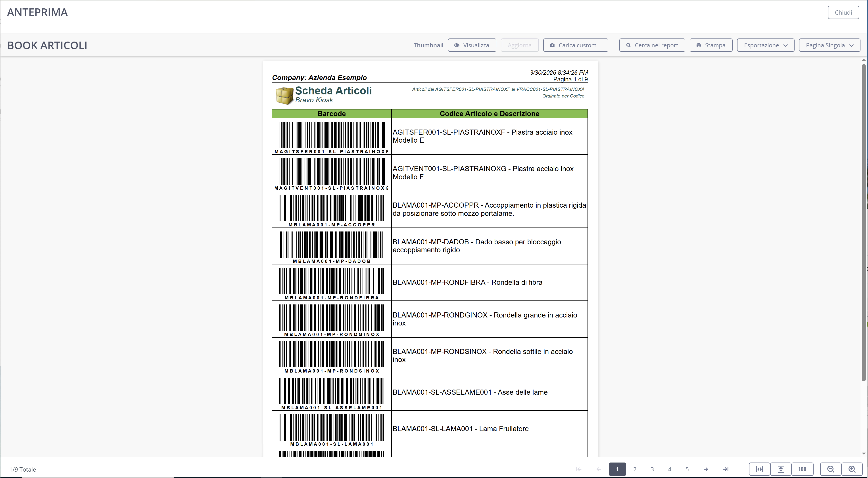Click the Articoli dal AGITSFER001 range text
The width and height of the screenshot is (868, 478).
[498, 89]
